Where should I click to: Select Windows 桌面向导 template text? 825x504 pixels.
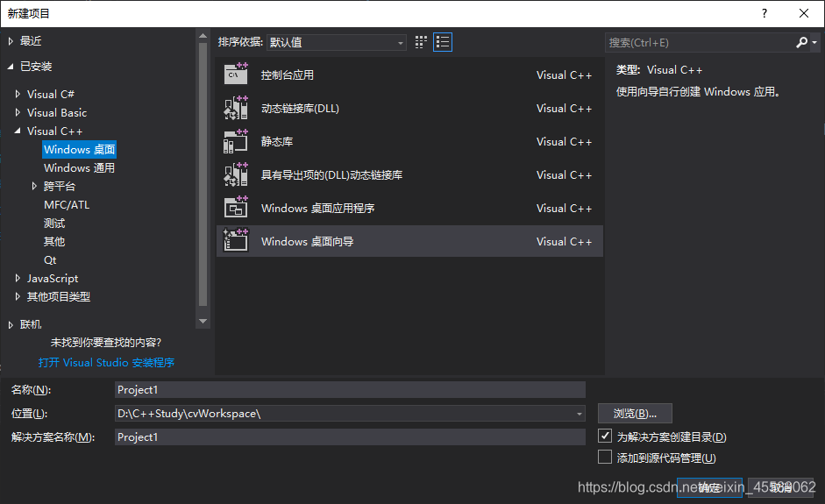pos(307,241)
